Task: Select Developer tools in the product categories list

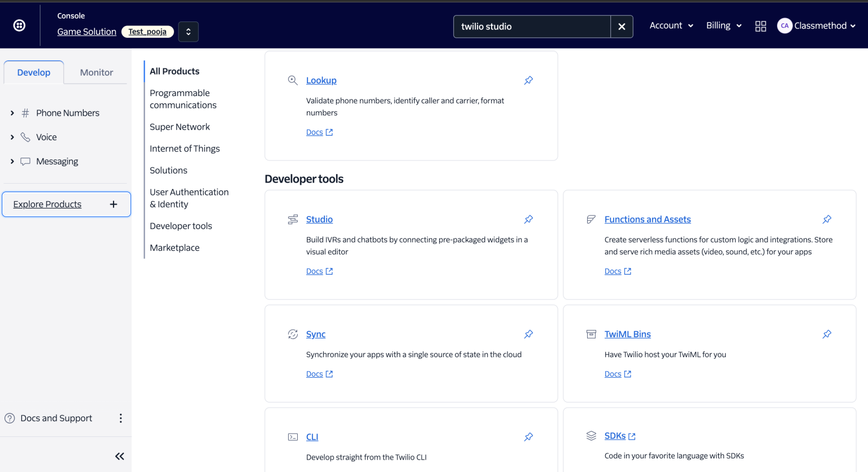Action: point(180,226)
